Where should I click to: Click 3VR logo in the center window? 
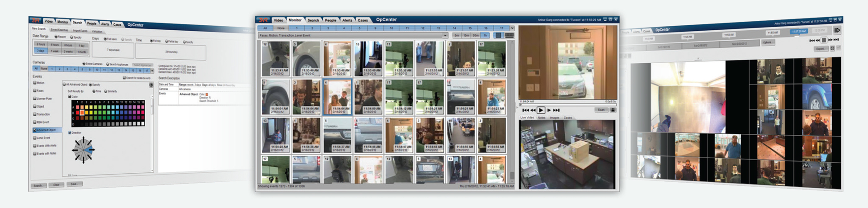pyautogui.click(x=263, y=20)
